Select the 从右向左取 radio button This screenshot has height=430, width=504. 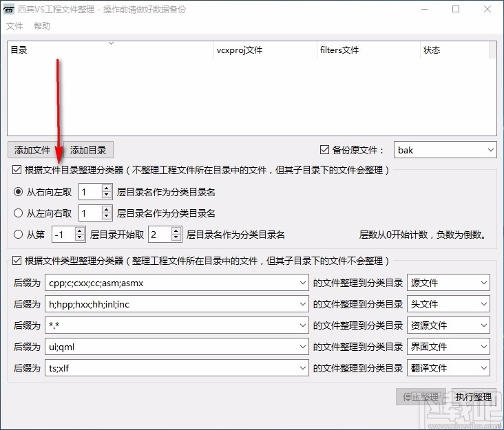pos(18,192)
